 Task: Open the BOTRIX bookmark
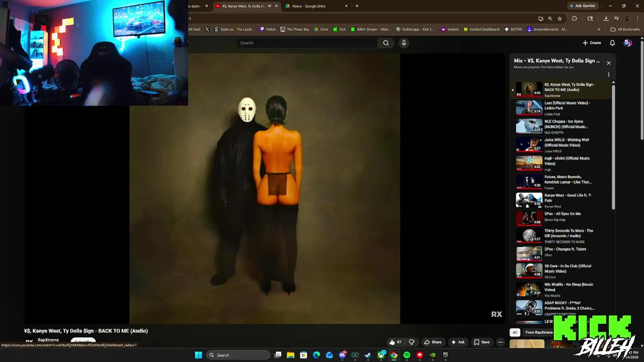click(513, 29)
